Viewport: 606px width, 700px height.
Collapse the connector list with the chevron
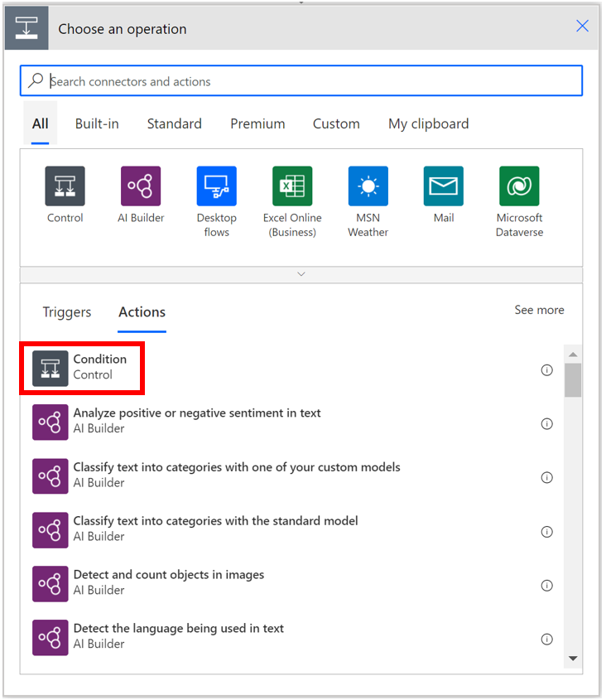coord(301,273)
